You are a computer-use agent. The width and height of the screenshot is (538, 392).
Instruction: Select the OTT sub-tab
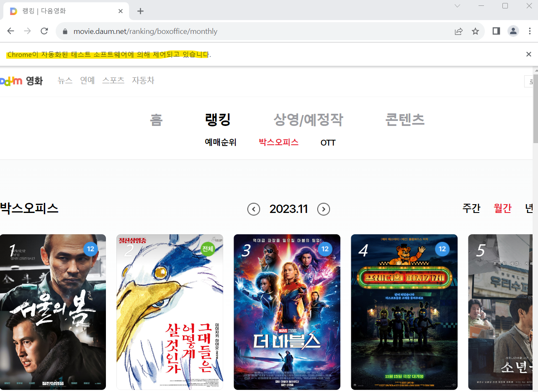[328, 143]
